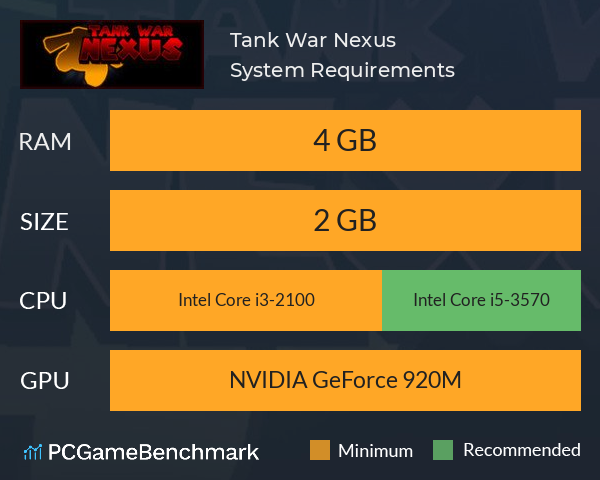Click the orange Minimum legend swatch
The width and height of the screenshot is (600, 480).
coord(320,450)
